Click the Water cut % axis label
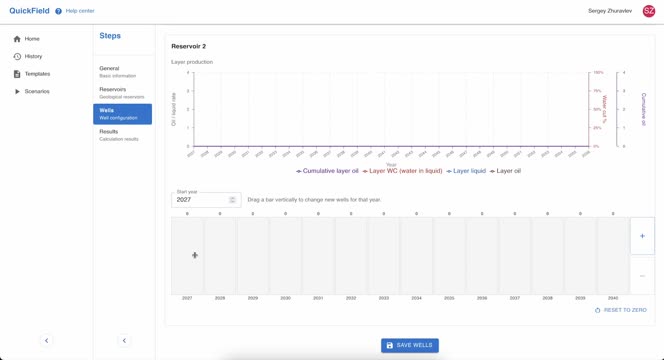664x360 pixels. click(x=605, y=109)
